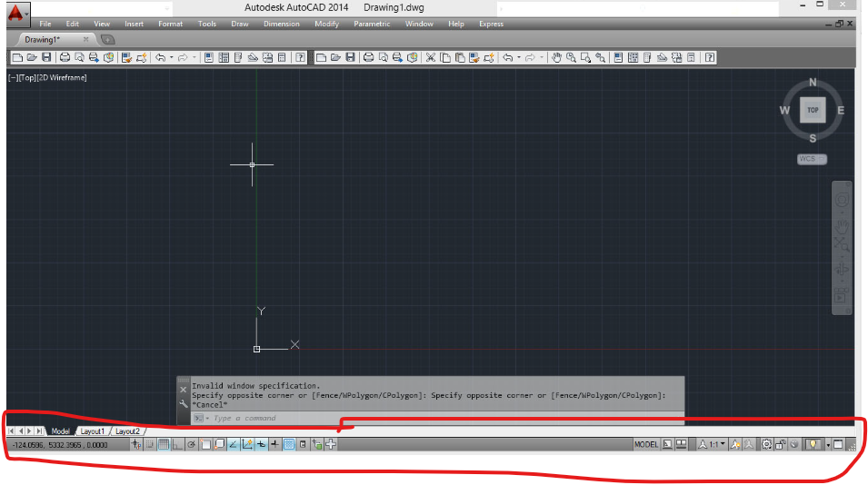This screenshot has width=868, height=485.
Task: Toggle Grid Display in status bar
Action: (164, 444)
